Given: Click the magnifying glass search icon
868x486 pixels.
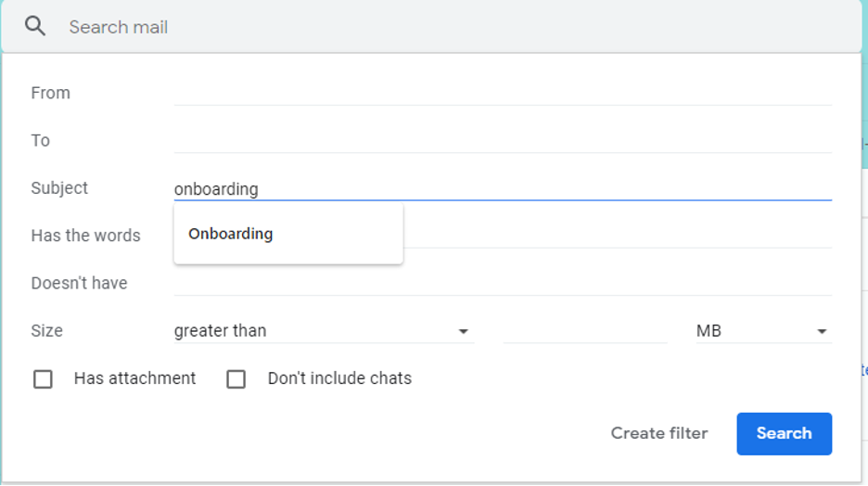Looking at the screenshot, I should tap(35, 26).
